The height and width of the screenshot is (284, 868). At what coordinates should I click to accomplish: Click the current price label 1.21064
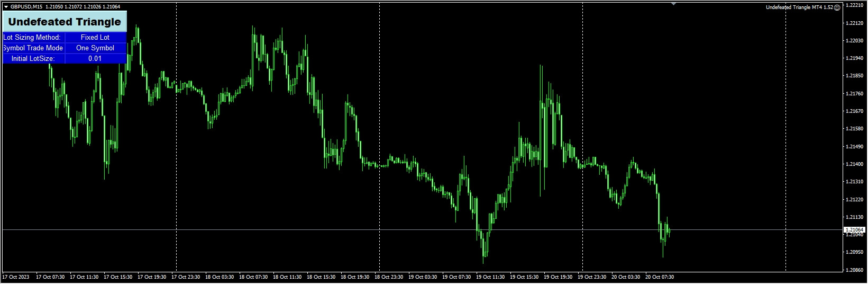854,230
